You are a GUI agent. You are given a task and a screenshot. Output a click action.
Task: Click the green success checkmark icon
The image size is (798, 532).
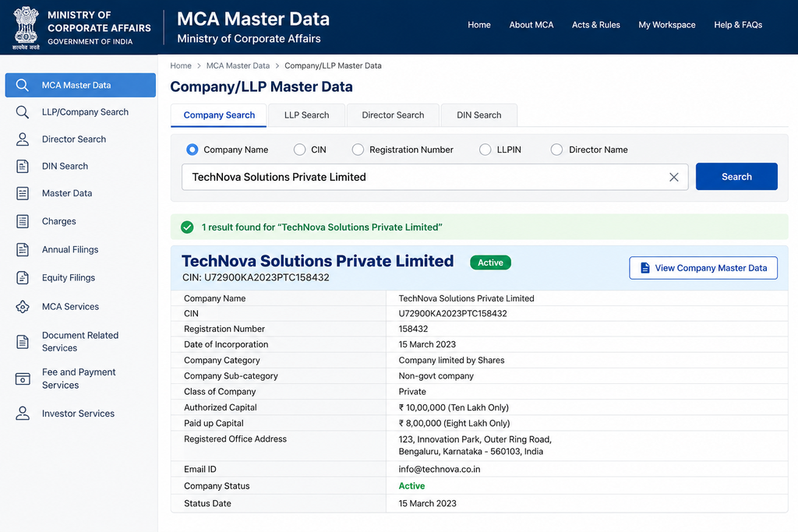187,227
